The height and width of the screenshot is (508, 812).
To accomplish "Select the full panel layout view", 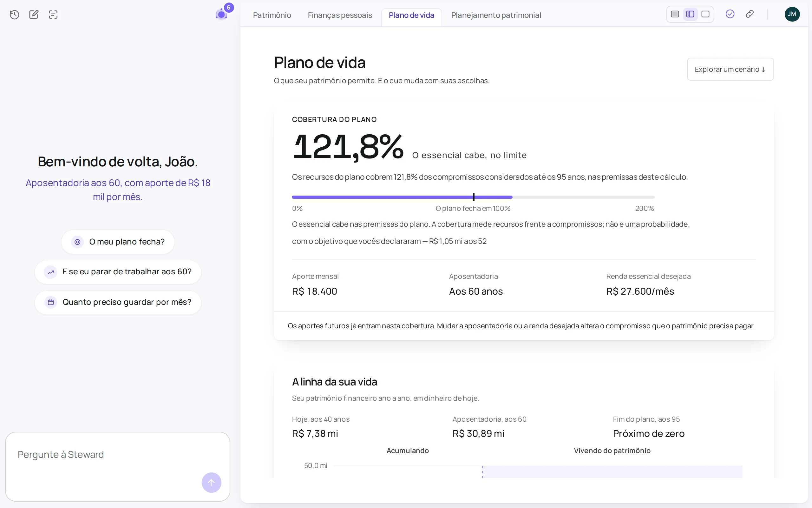I will click(x=705, y=14).
